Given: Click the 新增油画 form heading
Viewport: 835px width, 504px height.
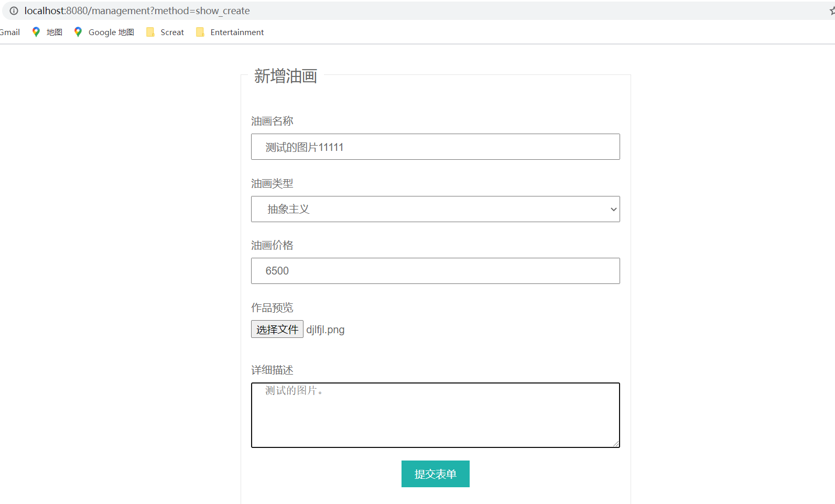Looking at the screenshot, I should tap(286, 76).
